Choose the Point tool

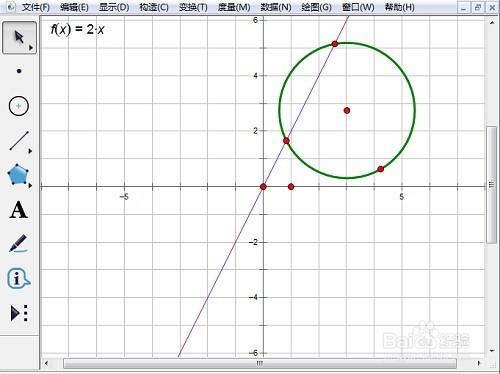pos(19,71)
